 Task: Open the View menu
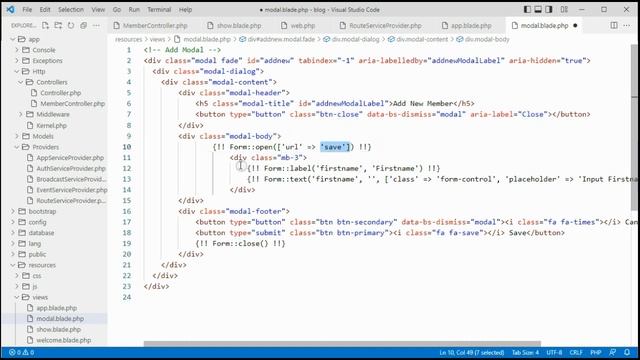pyautogui.click(x=98, y=9)
